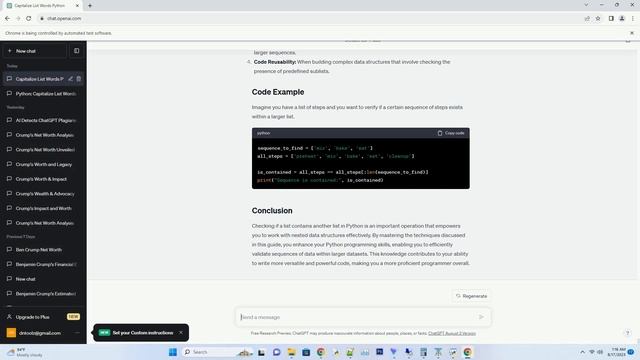Start a New chat from sidebar button
This screenshot has height=360, width=640.
point(35,51)
